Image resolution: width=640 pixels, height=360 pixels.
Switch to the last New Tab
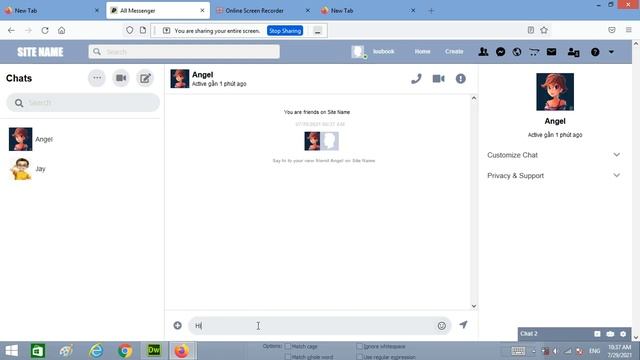pos(368,11)
